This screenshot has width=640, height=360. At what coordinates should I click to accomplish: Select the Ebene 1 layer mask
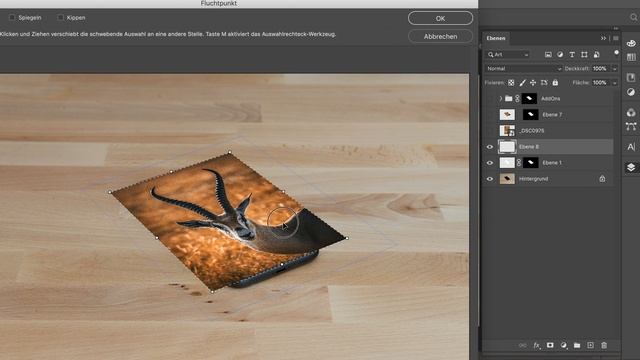point(531,162)
